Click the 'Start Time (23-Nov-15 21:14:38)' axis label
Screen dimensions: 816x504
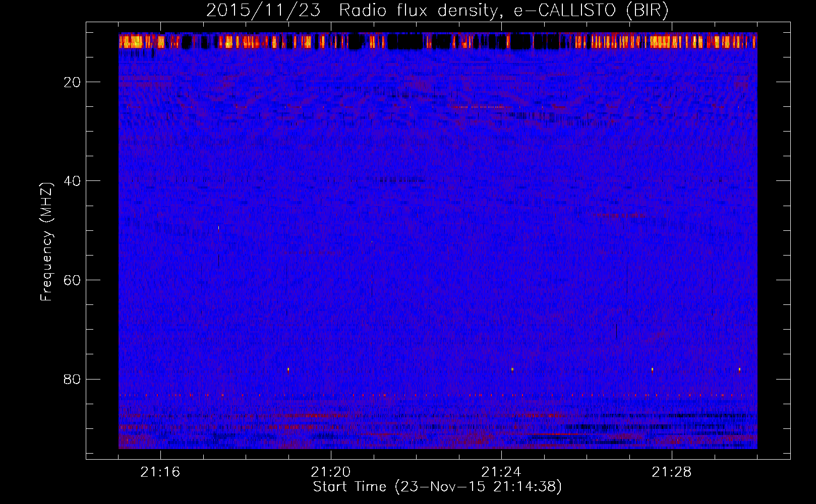pos(437,487)
